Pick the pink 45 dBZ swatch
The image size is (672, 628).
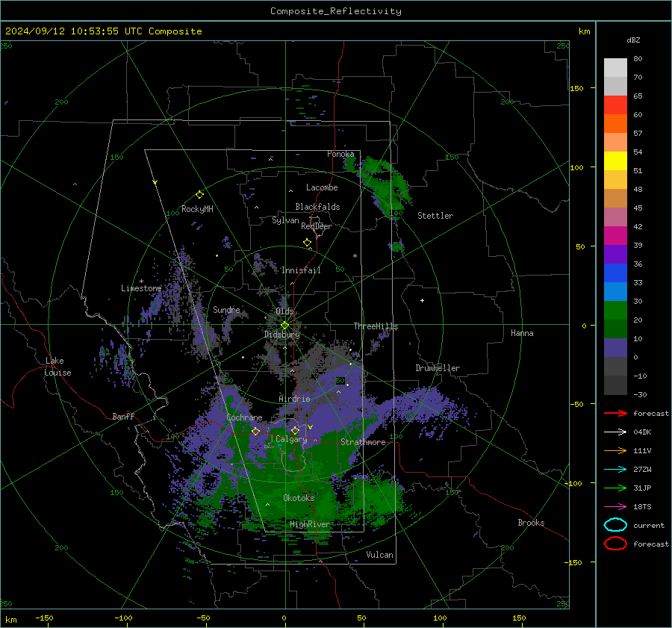(x=615, y=217)
